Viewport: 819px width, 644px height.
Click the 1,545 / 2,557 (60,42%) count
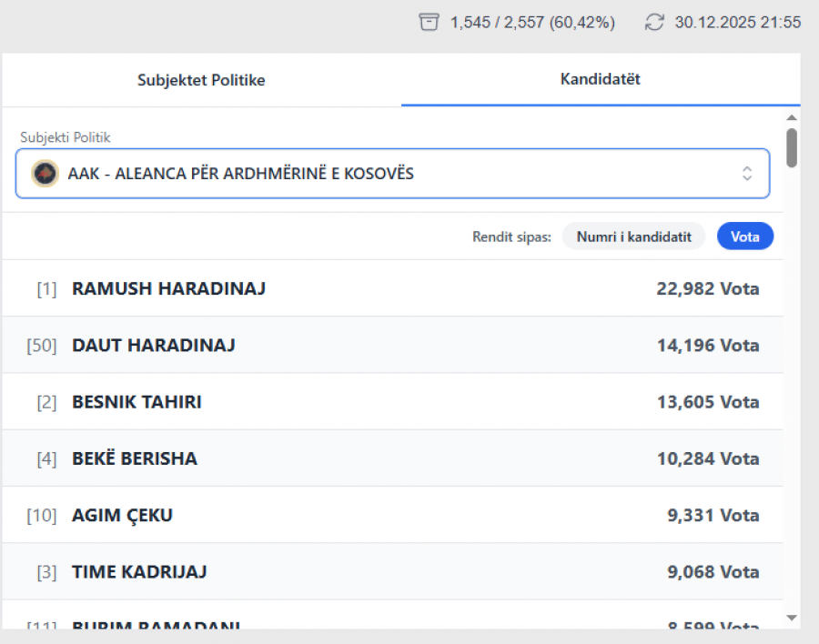(532, 23)
